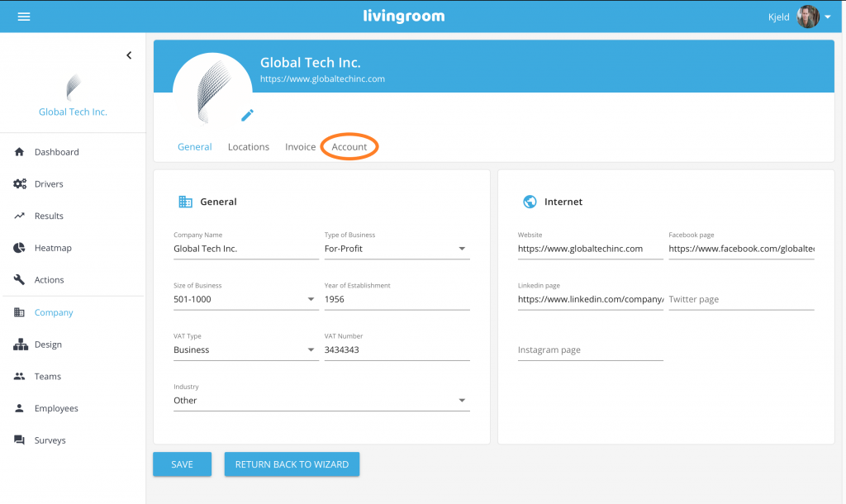Click the globaltechinc.com link in the header
Image resolution: width=846 pixels, height=504 pixels.
(x=323, y=78)
